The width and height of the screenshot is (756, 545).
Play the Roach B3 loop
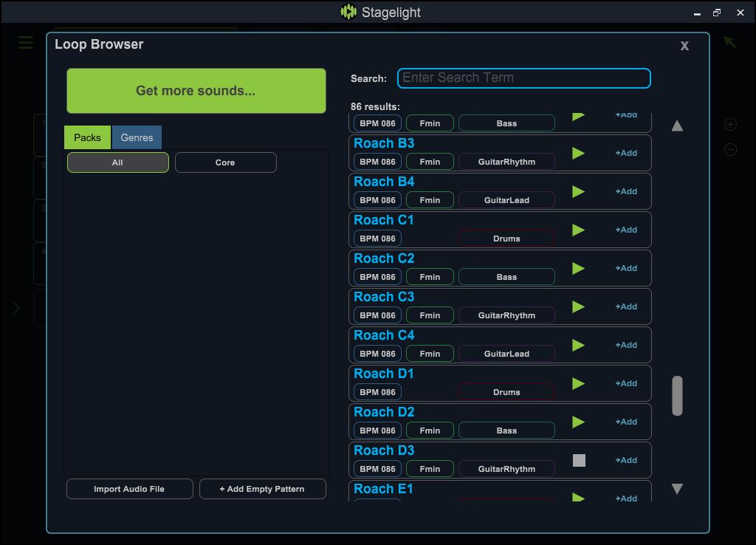click(x=578, y=152)
